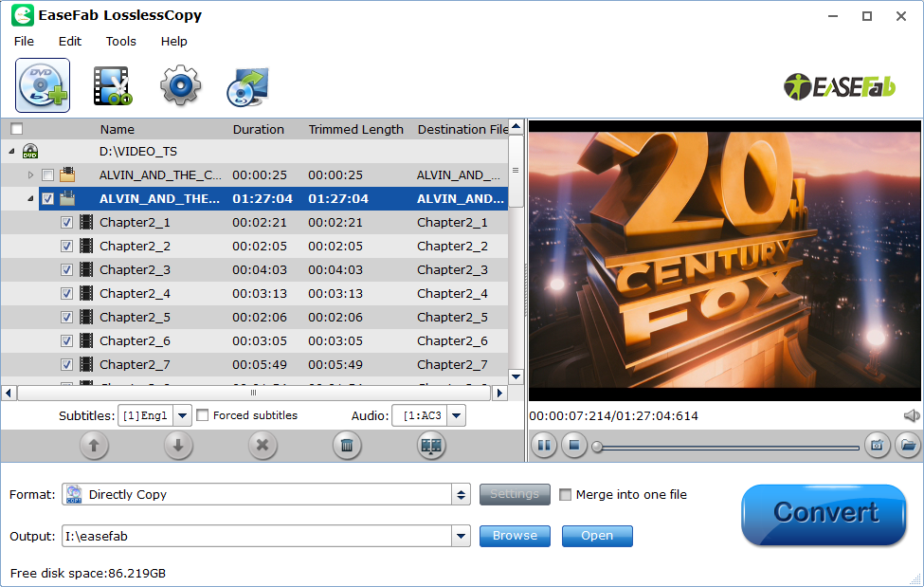Click film strip icon of Chapter2_1
The height and width of the screenshot is (587, 924).
pos(86,223)
